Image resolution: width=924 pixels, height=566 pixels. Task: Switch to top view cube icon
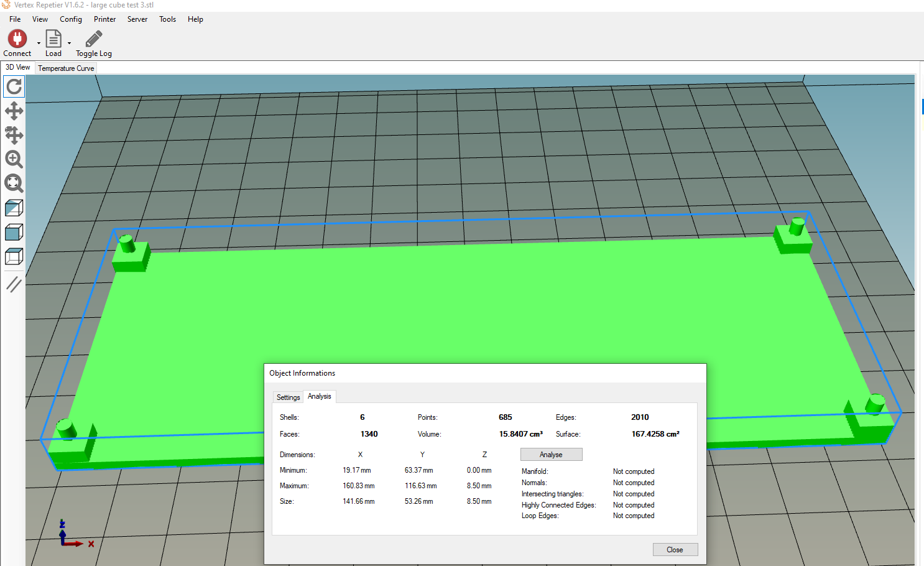click(x=14, y=256)
